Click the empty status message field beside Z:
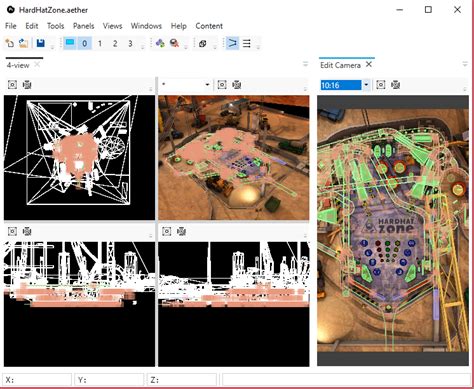 (x=346, y=380)
